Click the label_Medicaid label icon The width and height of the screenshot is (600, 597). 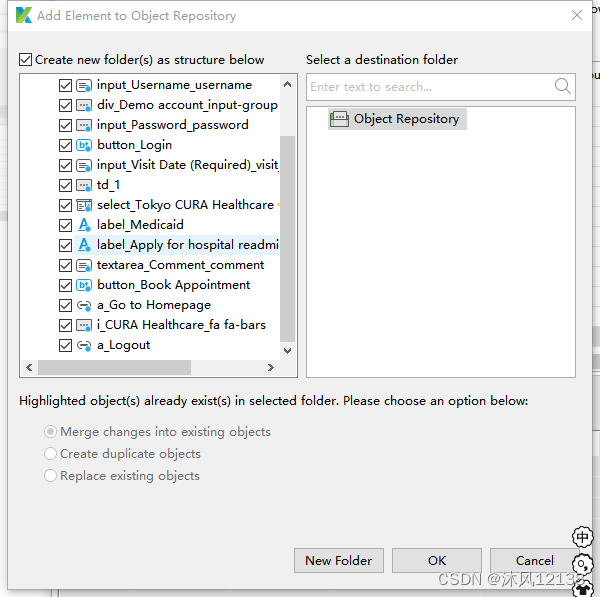pos(84,225)
